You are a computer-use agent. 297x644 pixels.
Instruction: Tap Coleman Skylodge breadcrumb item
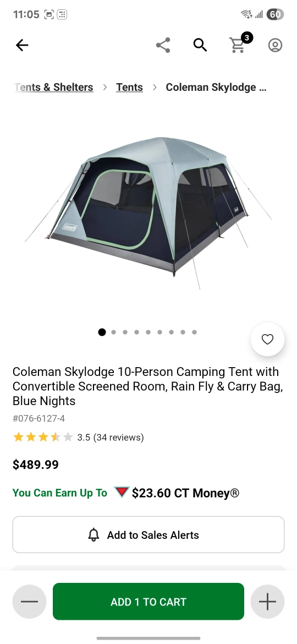216,87
